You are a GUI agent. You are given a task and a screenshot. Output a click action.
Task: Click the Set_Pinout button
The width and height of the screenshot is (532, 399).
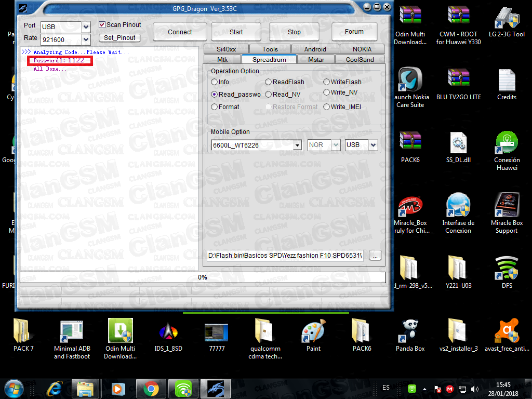point(119,37)
